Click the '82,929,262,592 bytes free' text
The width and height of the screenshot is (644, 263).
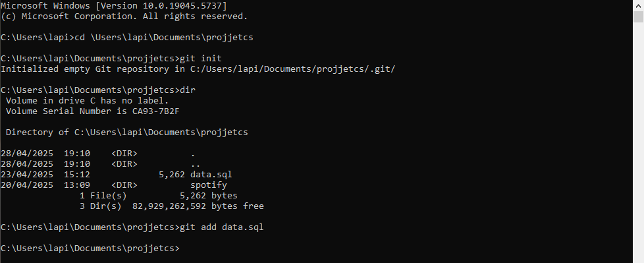[198, 206]
